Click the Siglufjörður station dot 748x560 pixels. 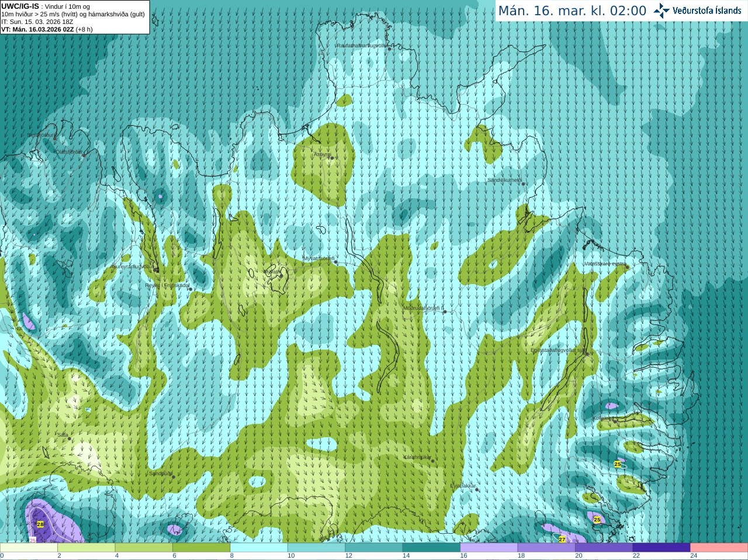click(x=56, y=139)
